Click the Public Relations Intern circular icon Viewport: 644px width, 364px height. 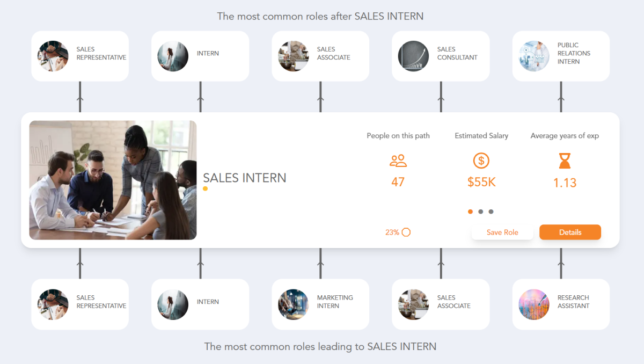coord(533,56)
